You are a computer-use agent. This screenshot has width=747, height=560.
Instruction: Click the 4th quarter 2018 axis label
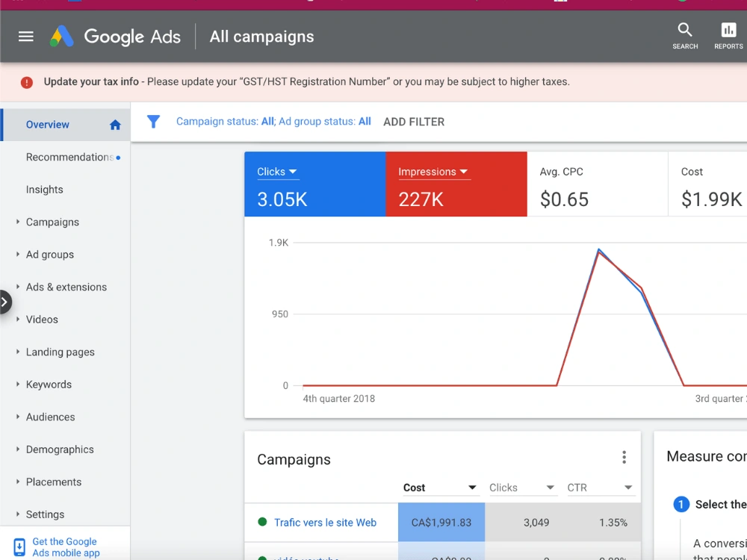tap(338, 399)
